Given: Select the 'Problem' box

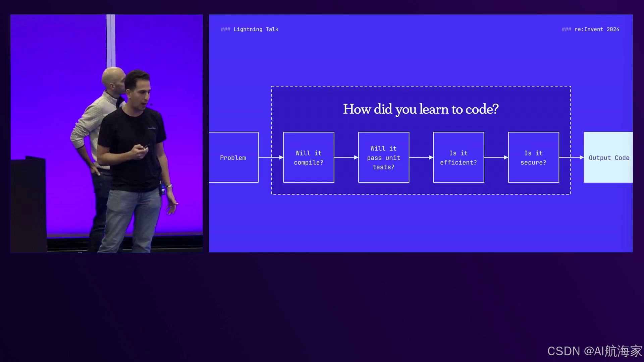Looking at the screenshot, I should click(x=233, y=158).
